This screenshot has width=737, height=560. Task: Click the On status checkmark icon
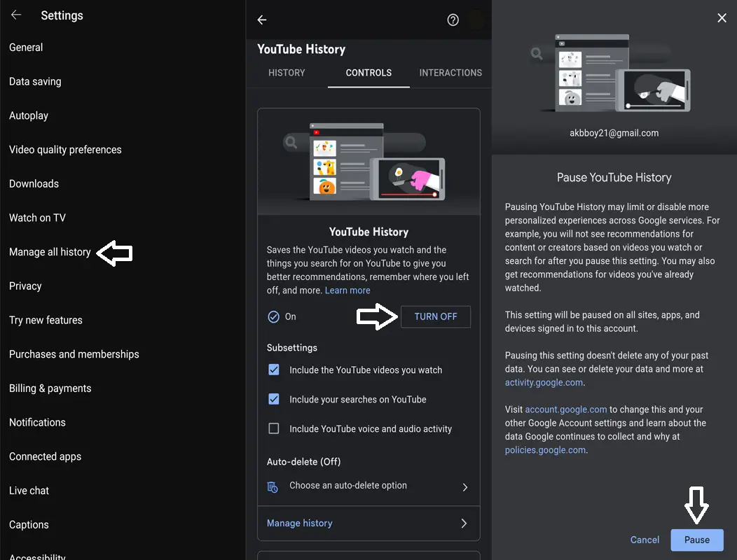click(x=273, y=316)
